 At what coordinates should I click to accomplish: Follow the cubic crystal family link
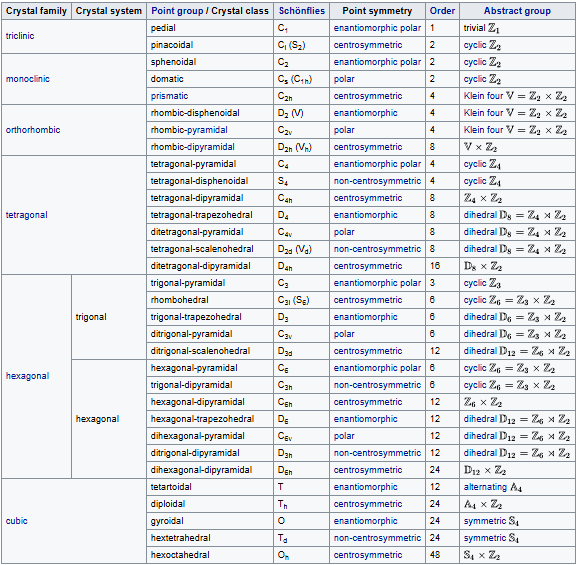coord(17,521)
